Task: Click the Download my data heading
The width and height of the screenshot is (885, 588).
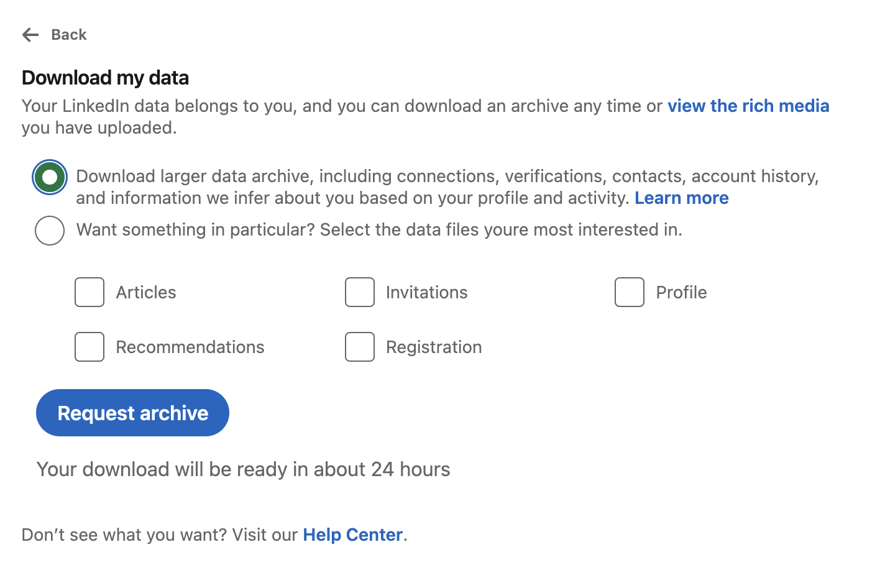Action: coord(105,77)
